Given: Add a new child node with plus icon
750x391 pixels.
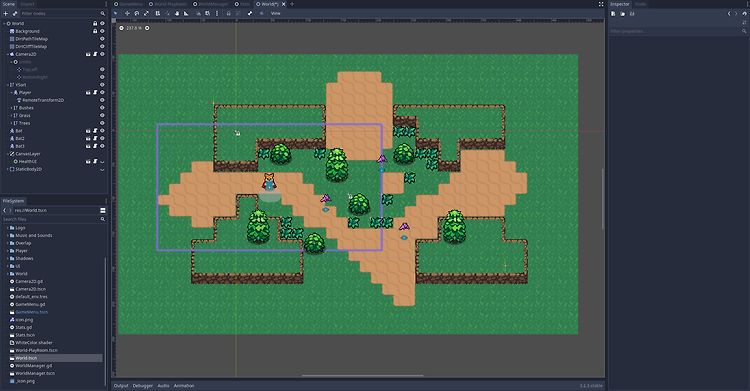Looking at the screenshot, I should [6, 13].
